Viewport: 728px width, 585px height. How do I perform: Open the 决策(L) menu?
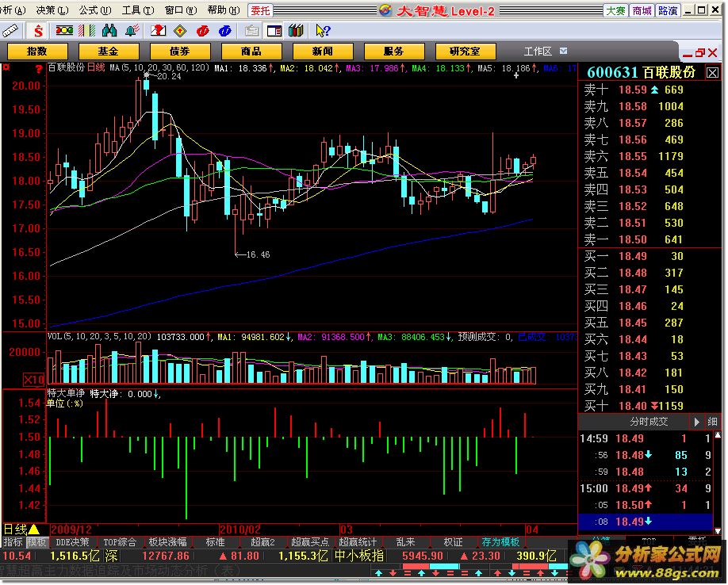(x=52, y=10)
